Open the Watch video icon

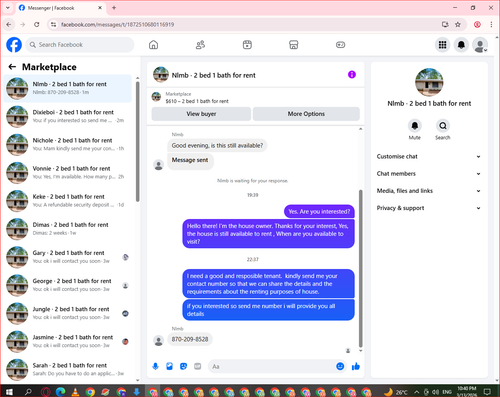coord(247,45)
